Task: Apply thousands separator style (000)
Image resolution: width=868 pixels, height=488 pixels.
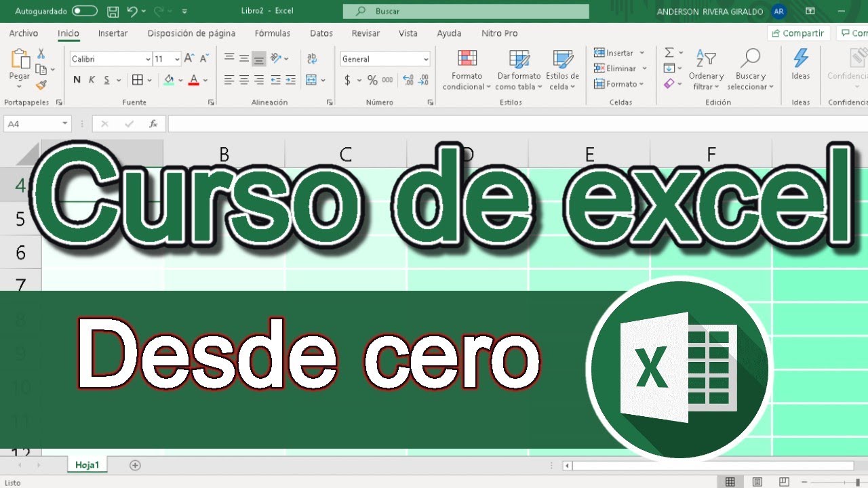Action: [387, 80]
